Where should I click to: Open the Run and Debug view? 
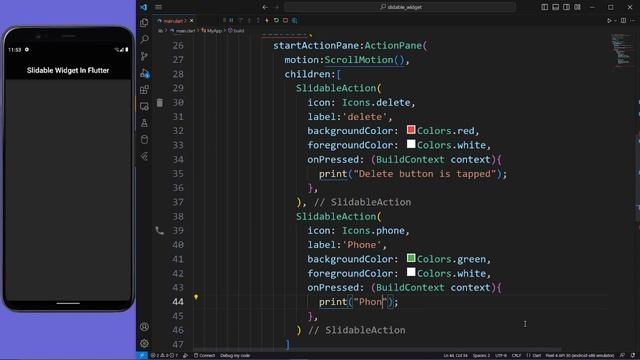(144, 73)
